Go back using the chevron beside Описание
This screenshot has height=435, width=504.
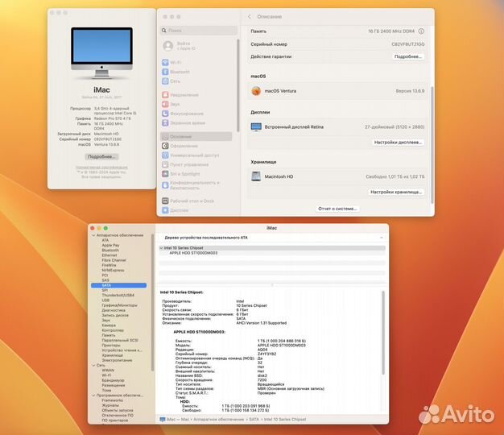pos(250,16)
